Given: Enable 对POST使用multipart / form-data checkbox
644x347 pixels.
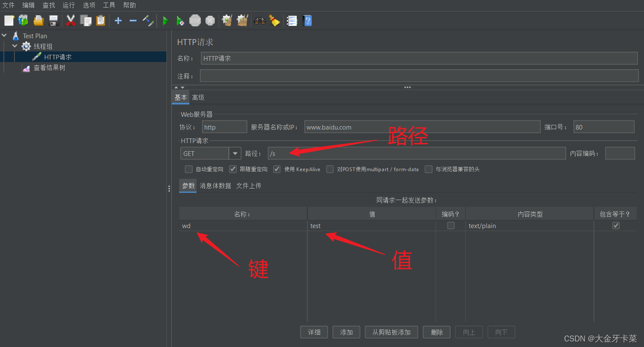Looking at the screenshot, I should coord(330,169).
